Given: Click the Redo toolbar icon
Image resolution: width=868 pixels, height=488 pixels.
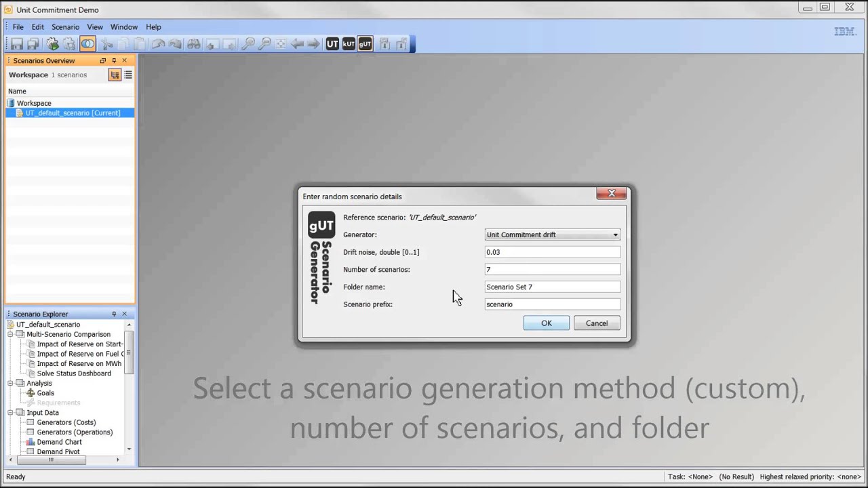Looking at the screenshot, I should 175,44.
